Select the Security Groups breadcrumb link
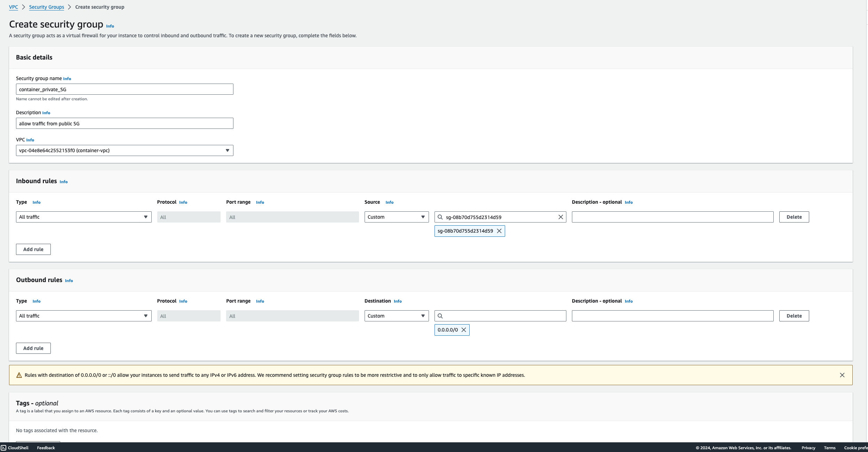The height and width of the screenshot is (452, 868). (47, 7)
